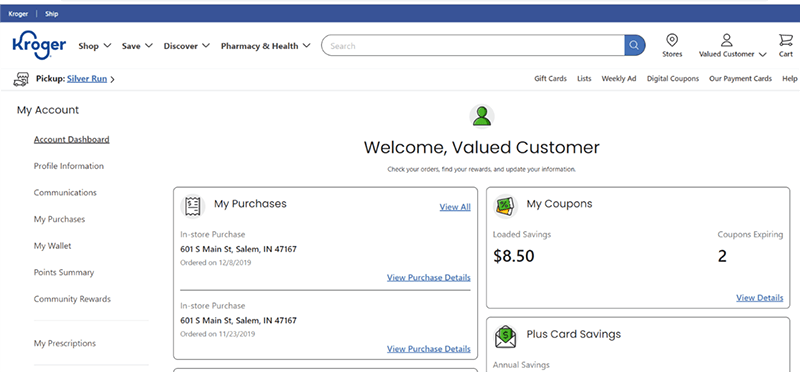The height and width of the screenshot is (372, 800).
Task: Select My Wallet in sidebar
Action: [x=53, y=246]
